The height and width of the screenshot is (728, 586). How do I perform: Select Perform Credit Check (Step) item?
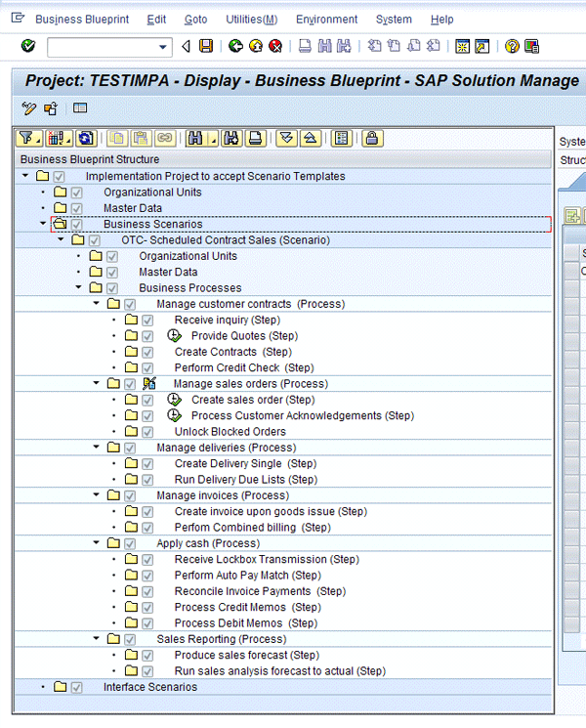[x=244, y=367]
